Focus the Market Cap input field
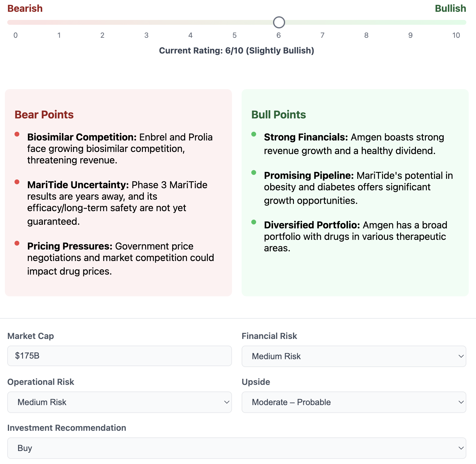The width and height of the screenshot is (476, 464). click(119, 356)
